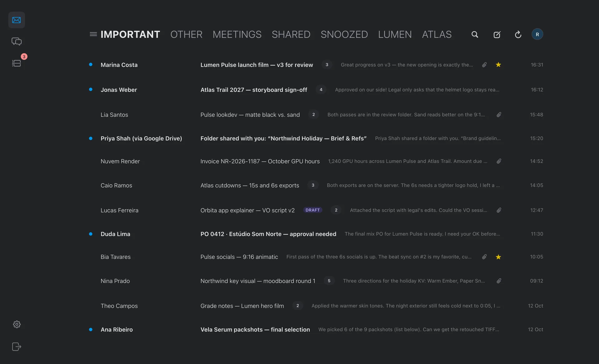Image resolution: width=599 pixels, height=364 pixels.
Task: Open the R profile avatar
Action: pyautogui.click(x=537, y=34)
